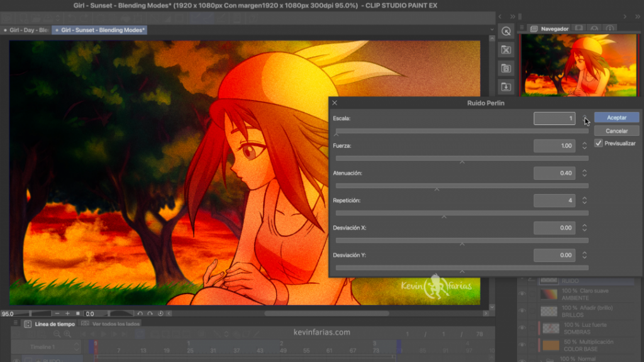Close the Ruido Perlin dialog
Viewport: 644px width, 362px height.
tap(335, 103)
